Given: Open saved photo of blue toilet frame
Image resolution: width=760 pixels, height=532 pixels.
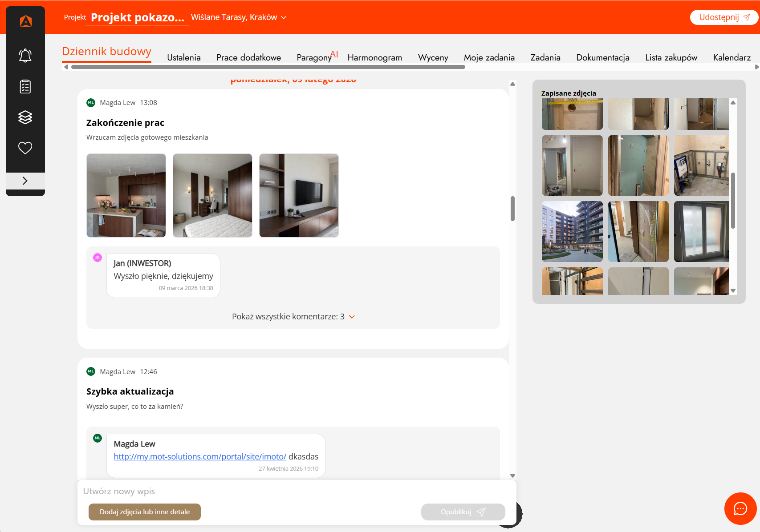Looking at the screenshot, I should (x=702, y=165).
